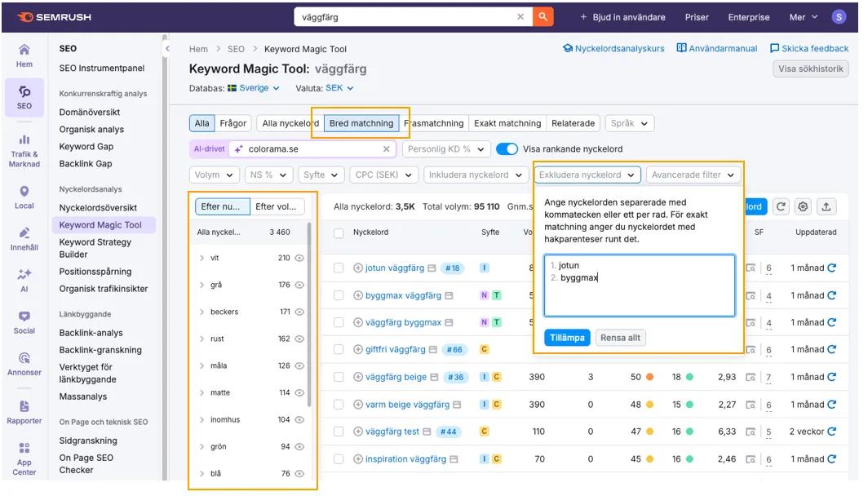Open the Volym filter dropdown

click(x=214, y=175)
